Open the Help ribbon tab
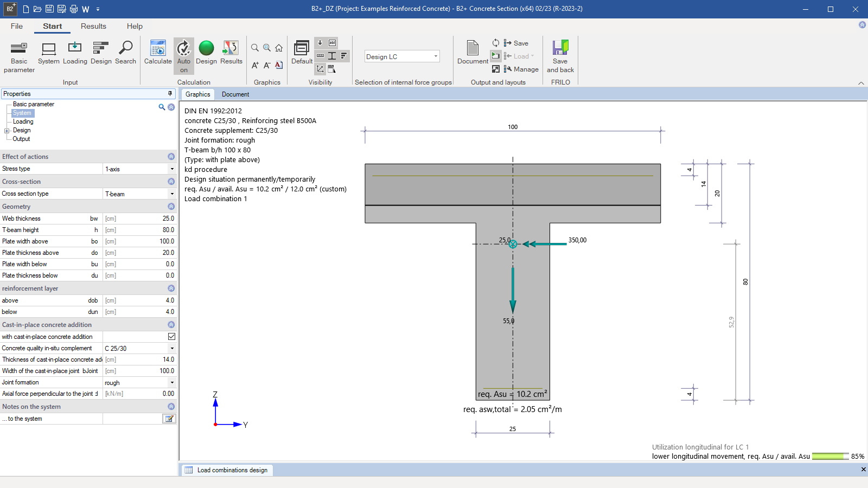The height and width of the screenshot is (488, 868). 135,26
